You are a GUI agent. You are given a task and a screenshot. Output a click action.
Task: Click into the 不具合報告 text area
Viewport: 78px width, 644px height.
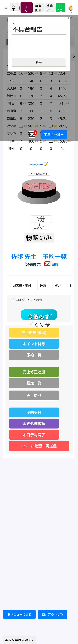point(39,46)
